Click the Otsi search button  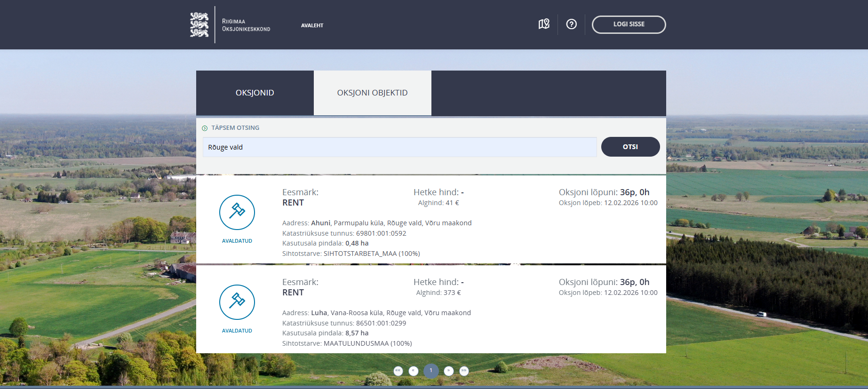pos(630,147)
